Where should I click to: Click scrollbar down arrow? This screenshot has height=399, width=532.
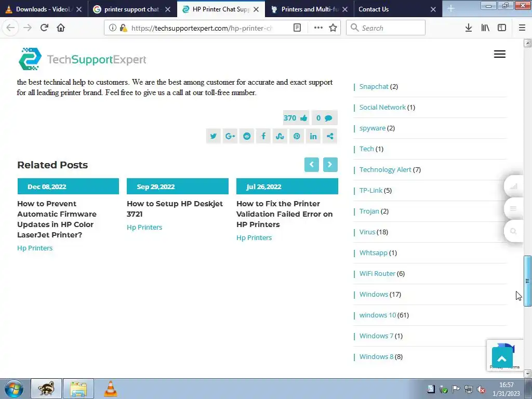(x=527, y=374)
